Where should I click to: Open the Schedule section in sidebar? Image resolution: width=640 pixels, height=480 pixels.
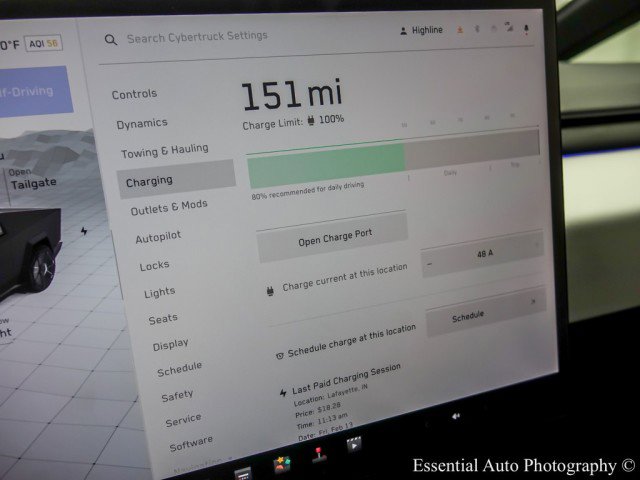pyautogui.click(x=179, y=370)
